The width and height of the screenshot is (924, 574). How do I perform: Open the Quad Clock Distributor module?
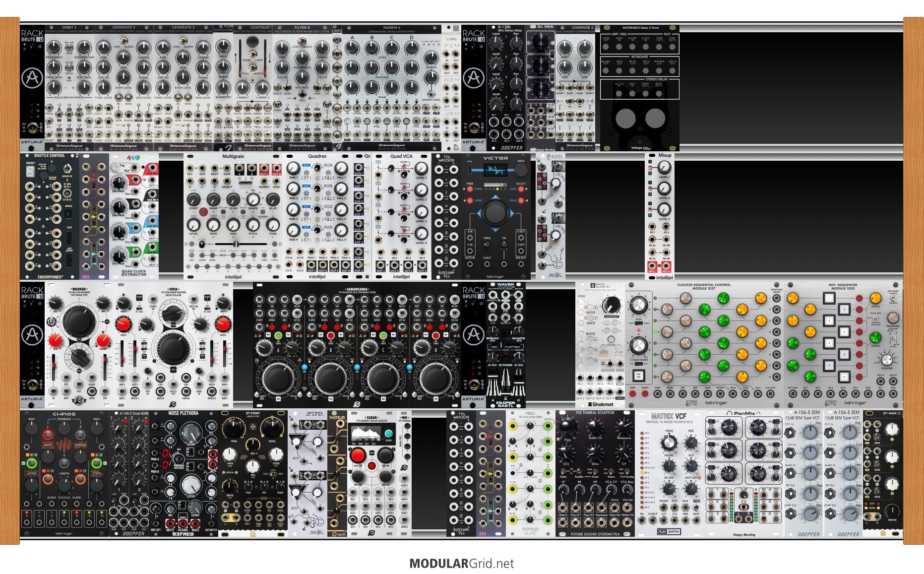(134, 216)
